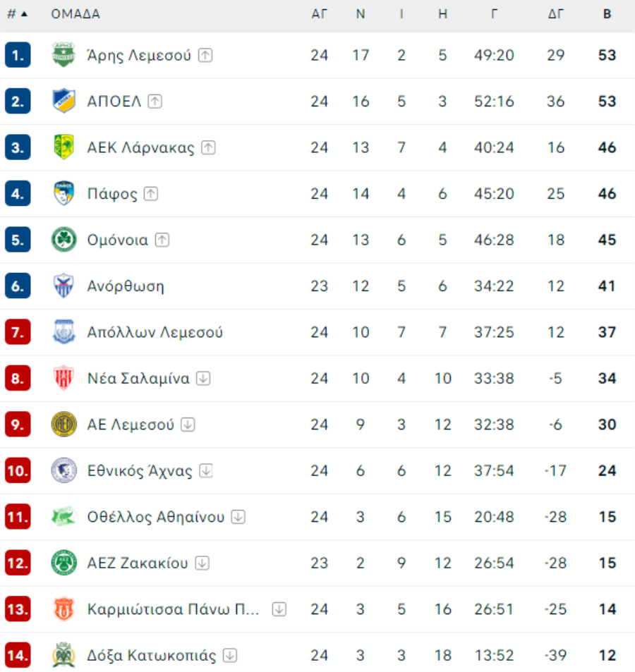Click the red rank badge 13.
Viewport: 635px width, 672px height.
coord(18,609)
